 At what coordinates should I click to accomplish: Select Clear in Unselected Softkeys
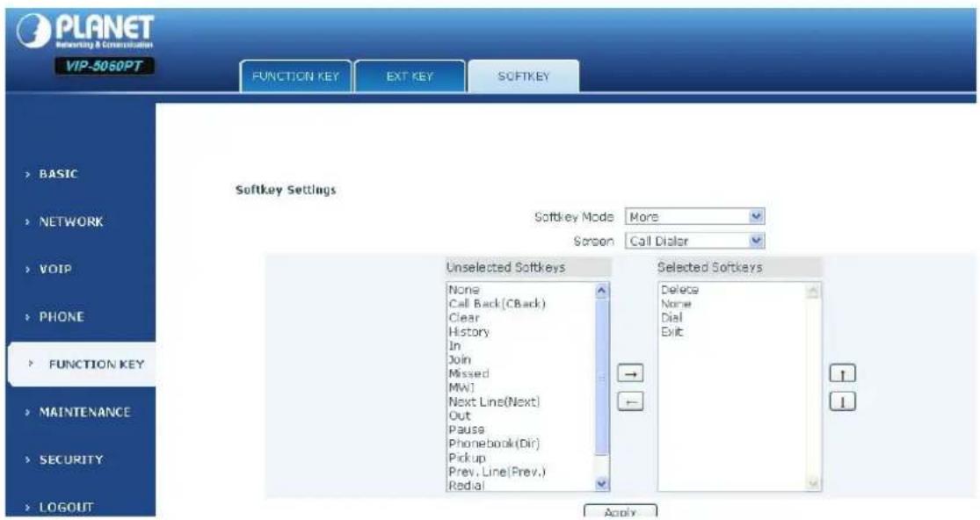click(x=464, y=318)
